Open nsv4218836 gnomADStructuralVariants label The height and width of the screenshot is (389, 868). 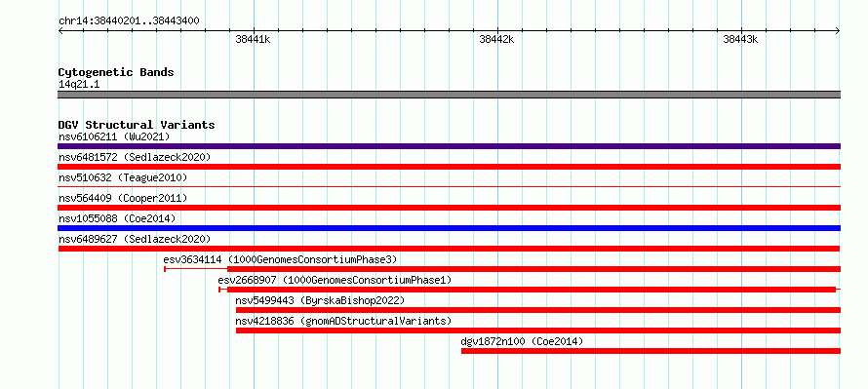pyautogui.click(x=343, y=321)
